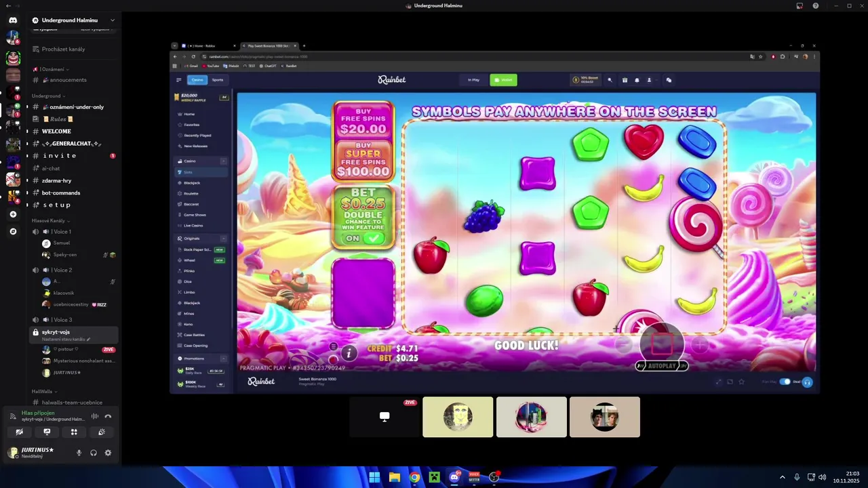Collapse the Underground channel category
The image size is (868, 488).
coord(49,96)
